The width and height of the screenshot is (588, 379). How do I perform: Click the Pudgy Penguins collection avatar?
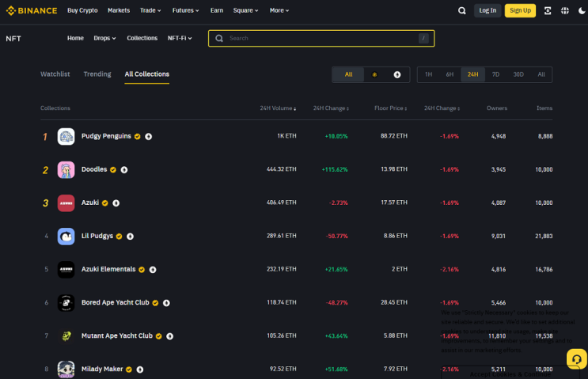(x=66, y=136)
